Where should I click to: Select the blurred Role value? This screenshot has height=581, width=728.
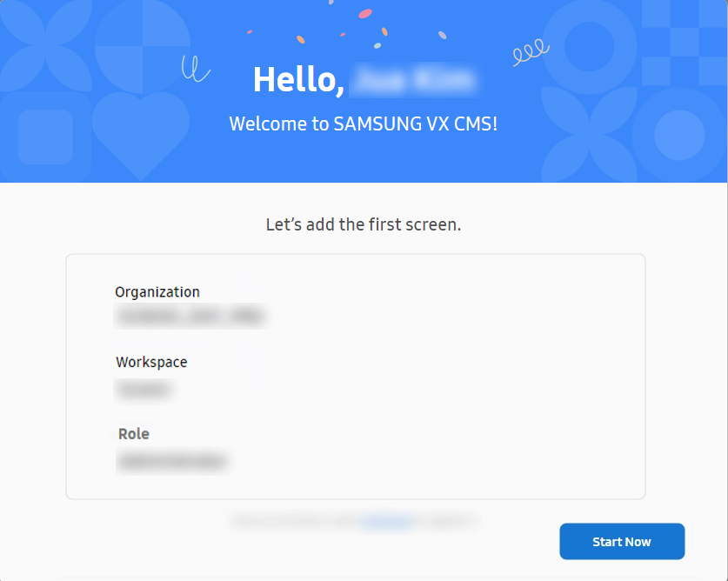(172, 461)
